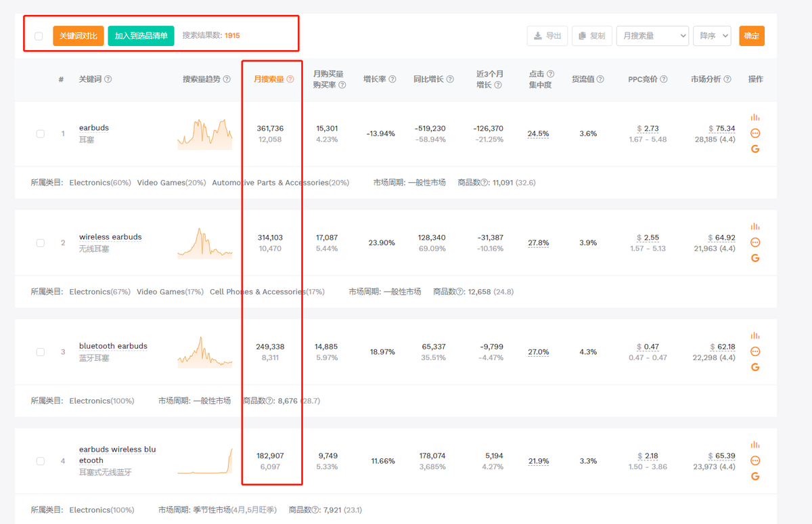Image resolution: width=812 pixels, height=524 pixels.
Task: Open the ellipsis more-actions icon for wireless earbuds
Action: point(754,242)
